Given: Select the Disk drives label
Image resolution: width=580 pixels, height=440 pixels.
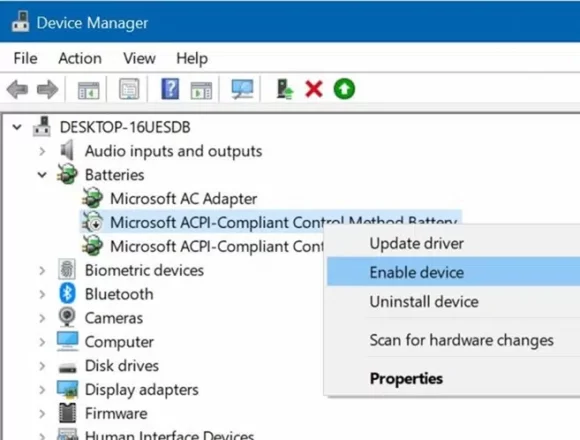Looking at the screenshot, I should pyautogui.click(x=122, y=366).
